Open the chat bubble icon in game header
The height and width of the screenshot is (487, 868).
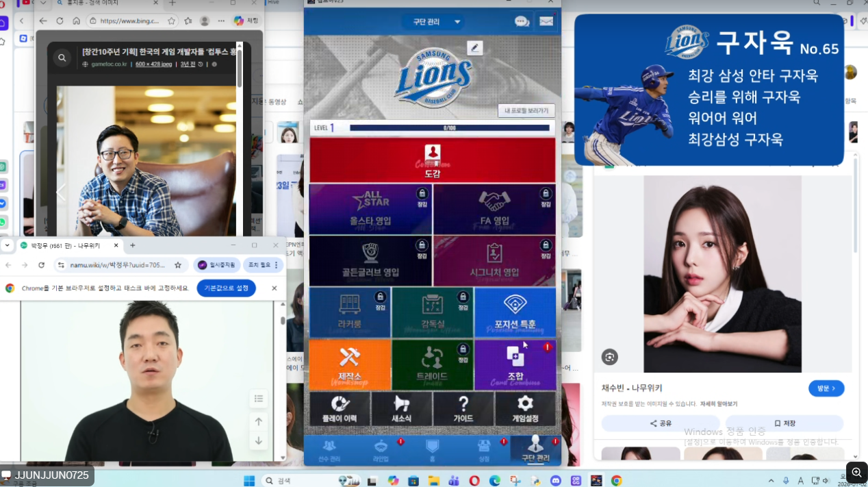click(522, 21)
